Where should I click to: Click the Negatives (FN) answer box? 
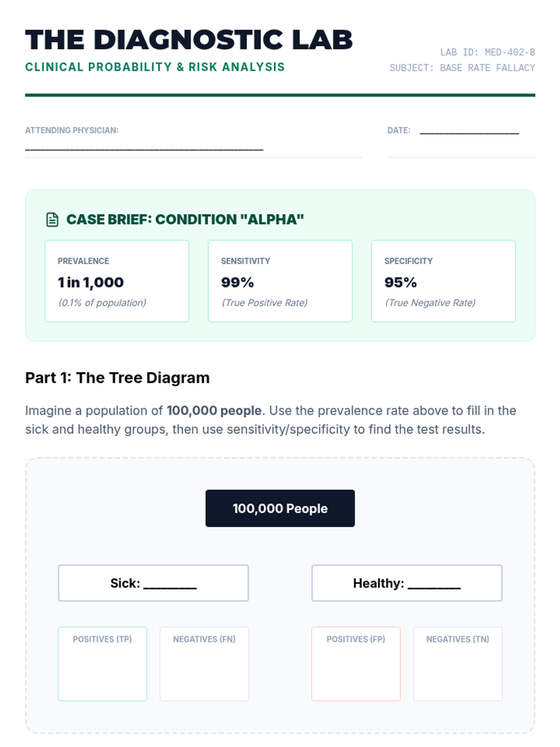204,664
